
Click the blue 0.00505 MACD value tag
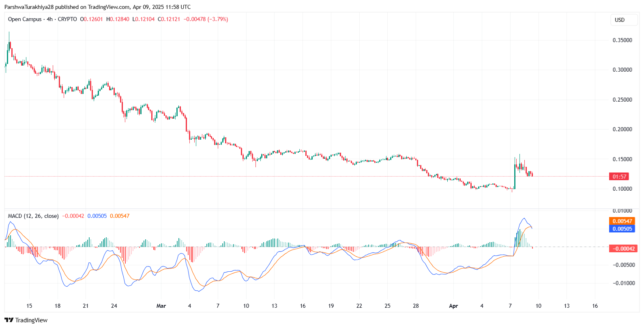click(622, 229)
